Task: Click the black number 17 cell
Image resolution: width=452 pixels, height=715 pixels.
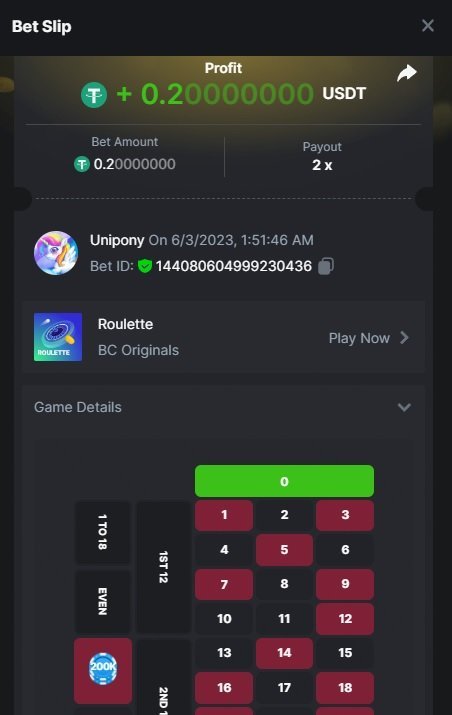Action: (x=284, y=687)
